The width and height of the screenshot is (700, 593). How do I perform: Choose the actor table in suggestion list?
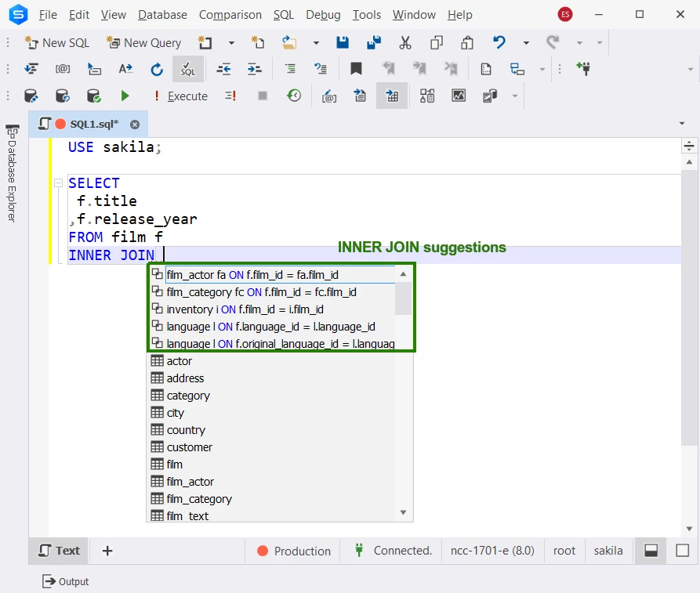pos(271,361)
